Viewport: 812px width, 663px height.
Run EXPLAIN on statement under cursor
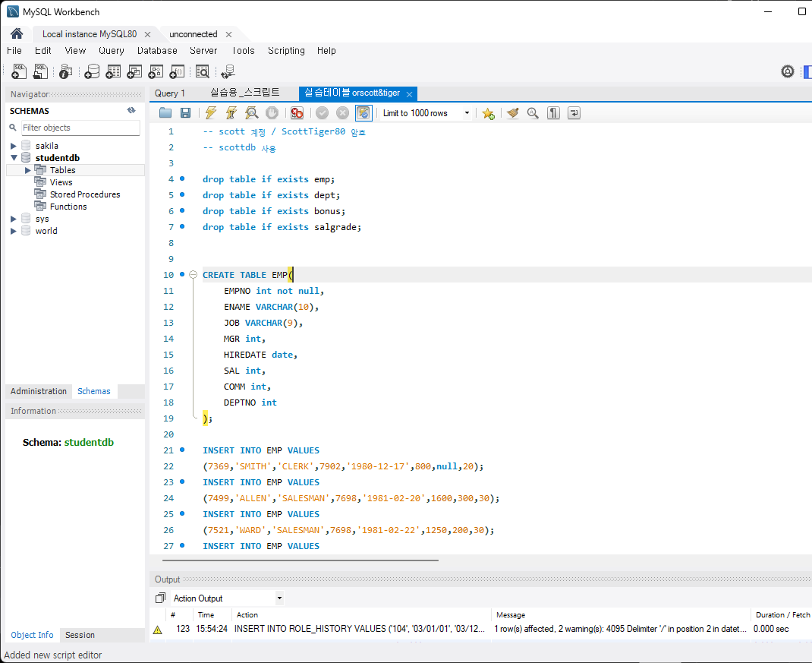click(252, 112)
